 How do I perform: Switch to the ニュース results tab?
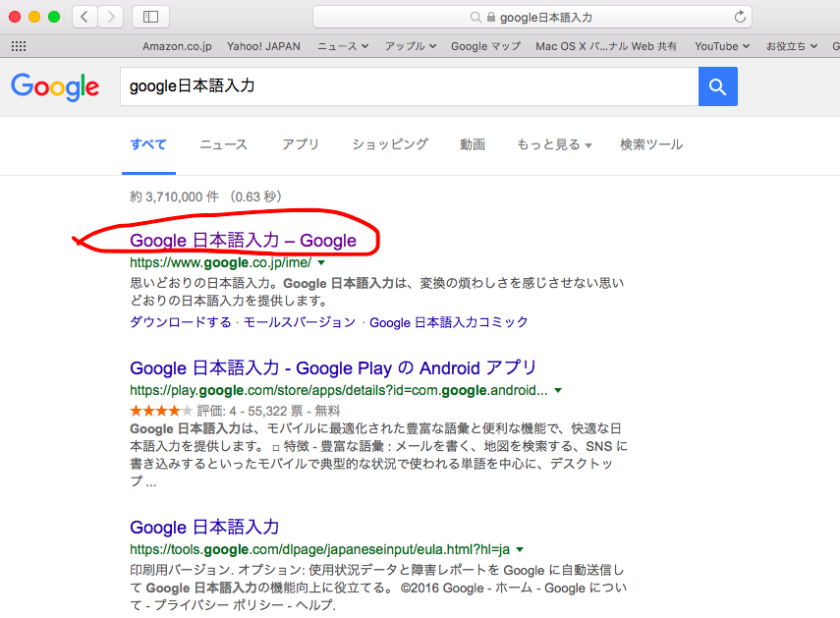223,144
